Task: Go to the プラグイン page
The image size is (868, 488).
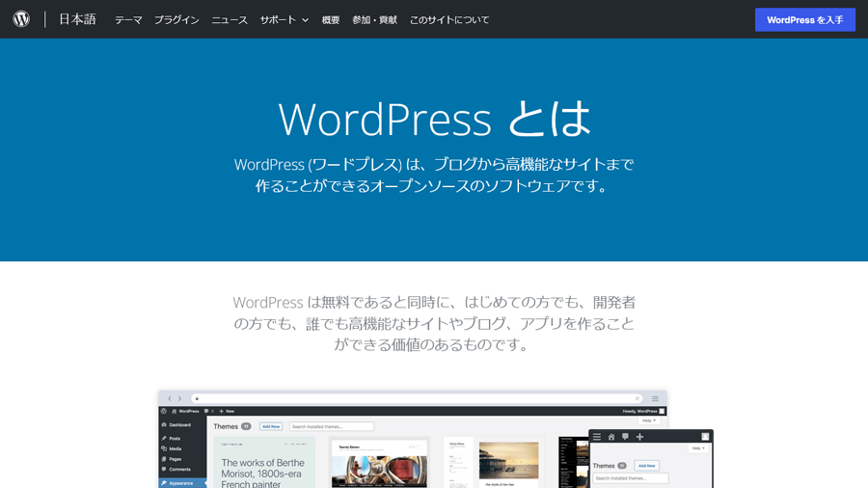Action: tap(176, 19)
